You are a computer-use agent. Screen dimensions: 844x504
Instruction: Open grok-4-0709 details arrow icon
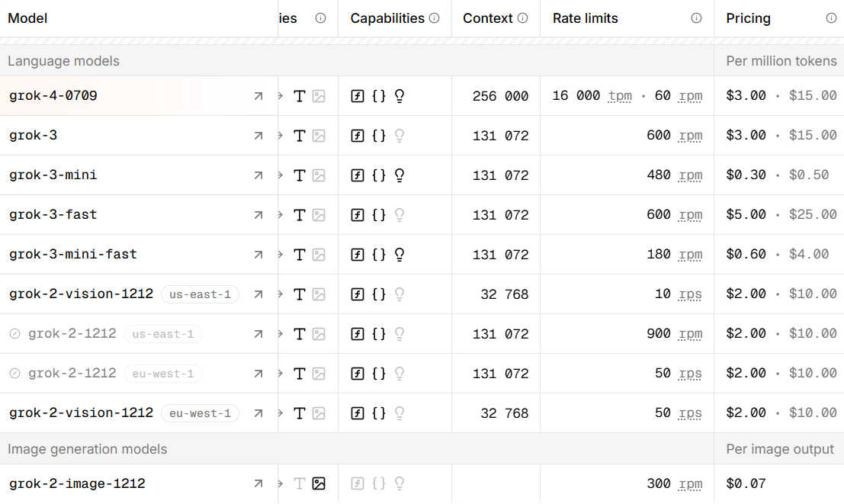coord(258,96)
